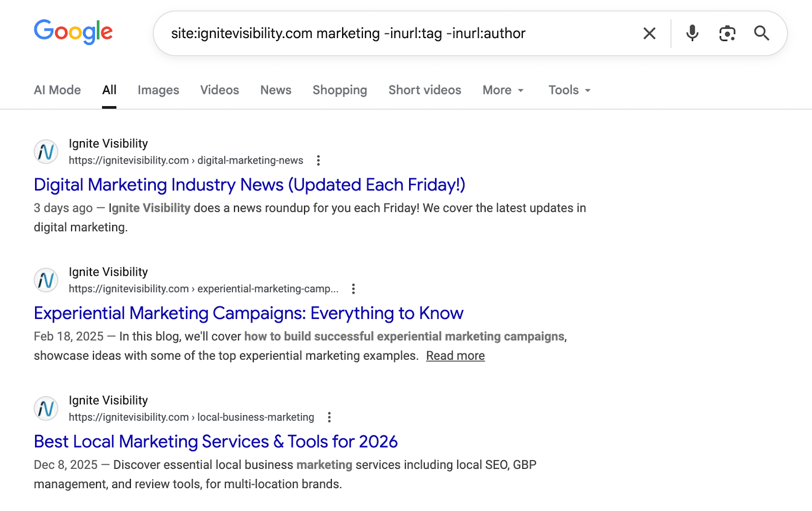Image resolution: width=812 pixels, height=511 pixels.
Task: Switch to AI Mode
Action: [x=57, y=90]
